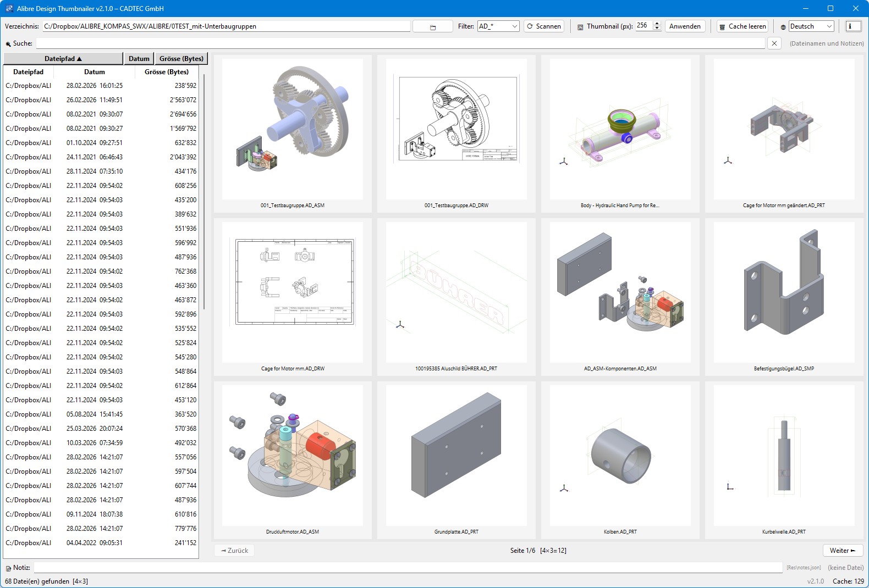Open the folder browse button
Screen dimensions: 869x588
tap(432, 26)
